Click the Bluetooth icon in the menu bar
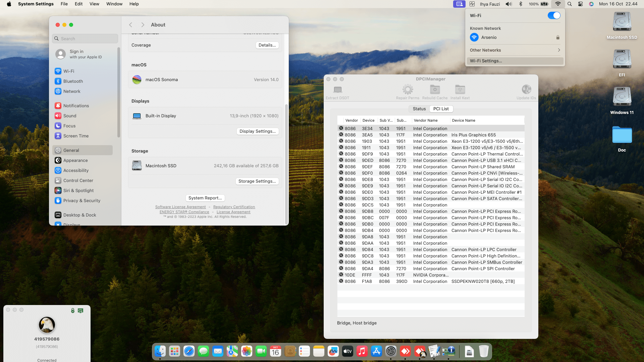The height and width of the screenshot is (362, 644). click(x=521, y=4)
